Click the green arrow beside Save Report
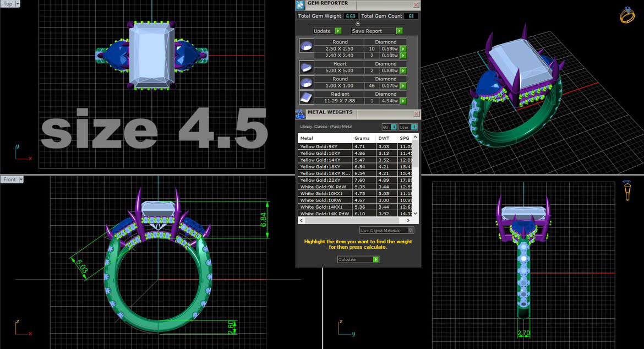644x349 pixels. click(399, 31)
